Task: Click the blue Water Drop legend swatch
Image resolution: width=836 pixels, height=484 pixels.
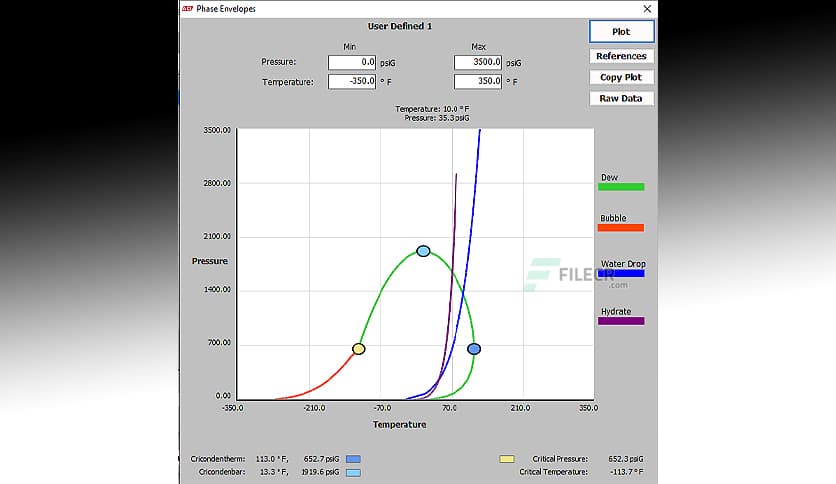Action: pos(621,273)
